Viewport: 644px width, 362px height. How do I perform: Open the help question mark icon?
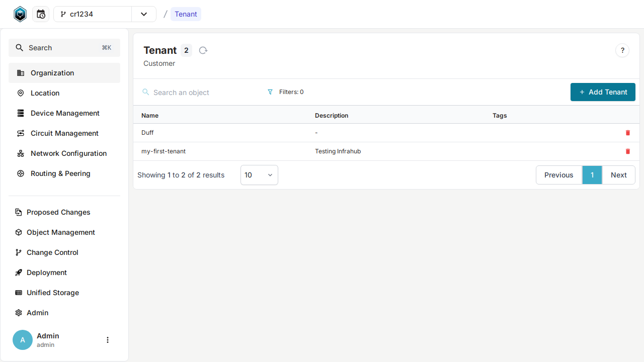coord(622,50)
